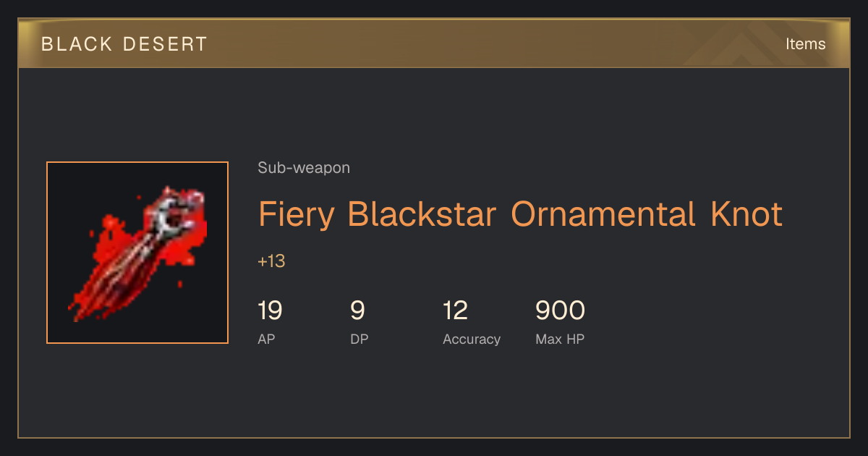
Task: Select the 900 Max HP value
Action: [x=560, y=311]
